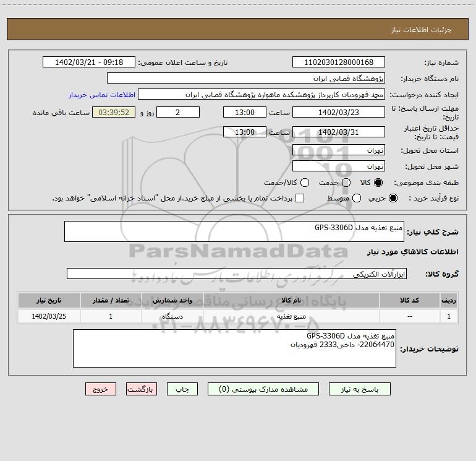Image resolution: width=476 pixels, height=461 pixels.
Task: Click the دستگاه unit cell
Action: point(172,316)
